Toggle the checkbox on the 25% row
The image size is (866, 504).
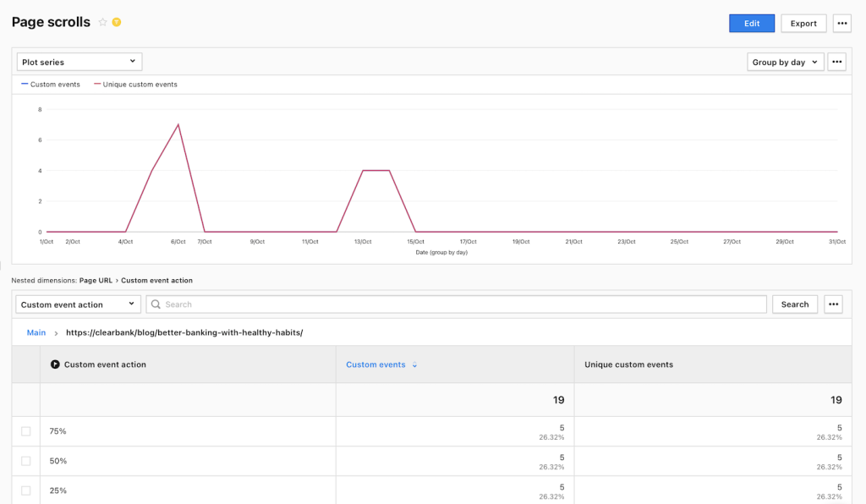click(x=26, y=490)
